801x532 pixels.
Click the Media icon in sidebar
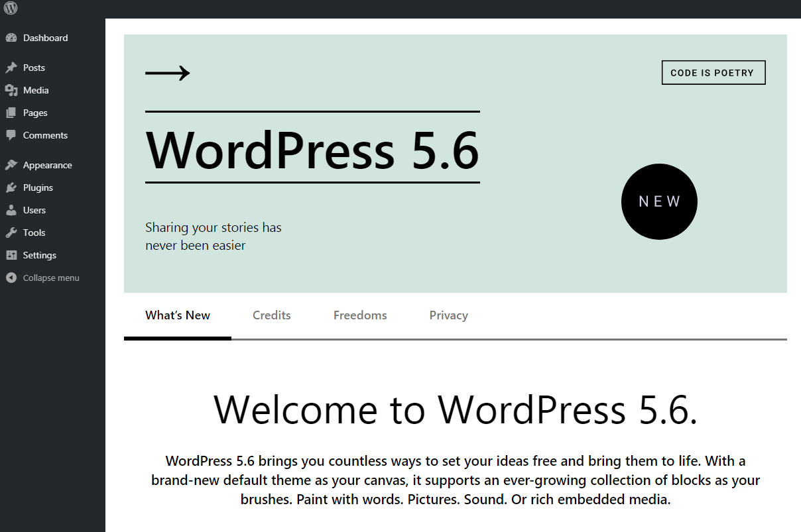coord(11,90)
